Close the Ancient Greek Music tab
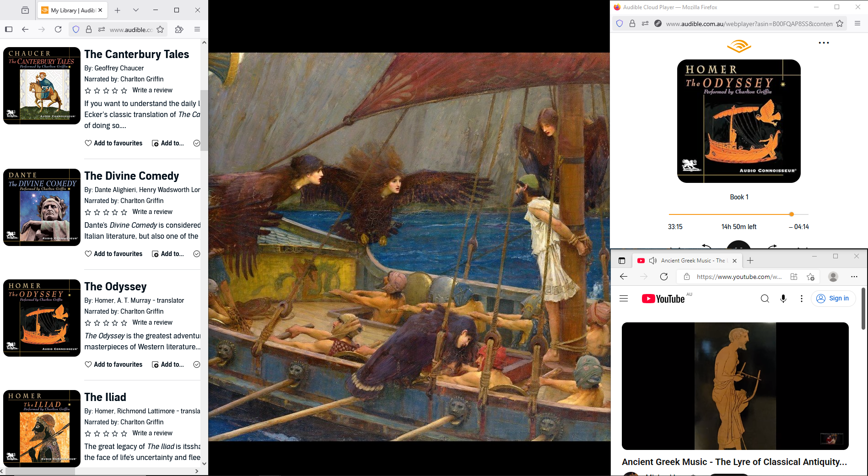Image resolution: width=868 pixels, height=476 pixels. [x=734, y=261]
